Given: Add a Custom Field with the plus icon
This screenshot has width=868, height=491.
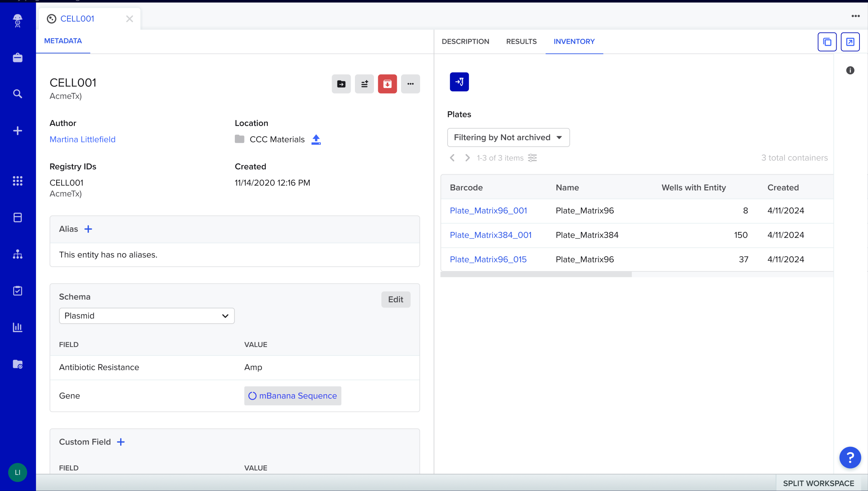Looking at the screenshot, I should (x=121, y=442).
